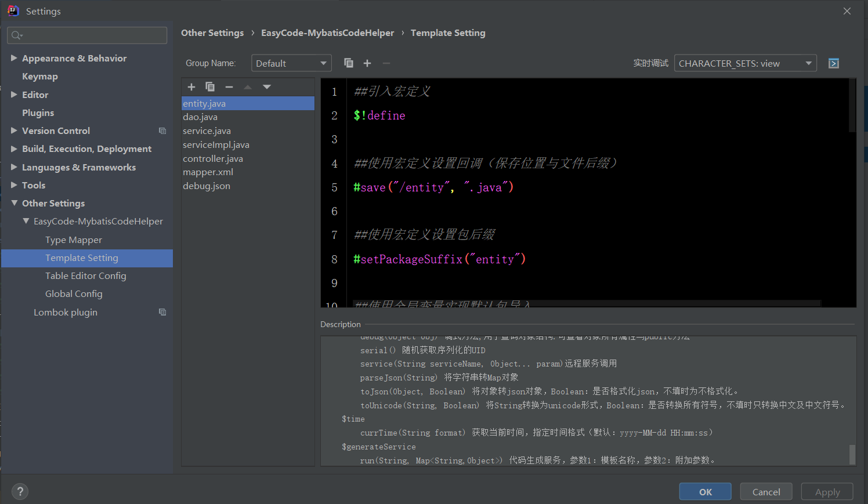Expand the Appearance & Behavior section

pyautogui.click(x=14, y=58)
